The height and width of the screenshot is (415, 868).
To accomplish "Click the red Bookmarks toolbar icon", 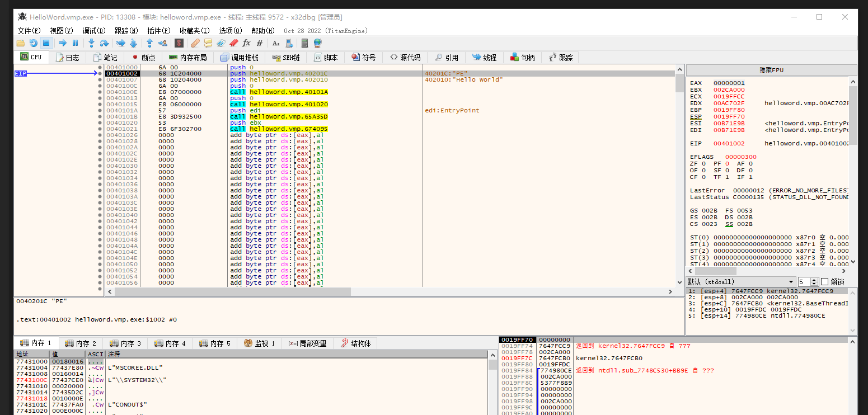I will (x=233, y=43).
